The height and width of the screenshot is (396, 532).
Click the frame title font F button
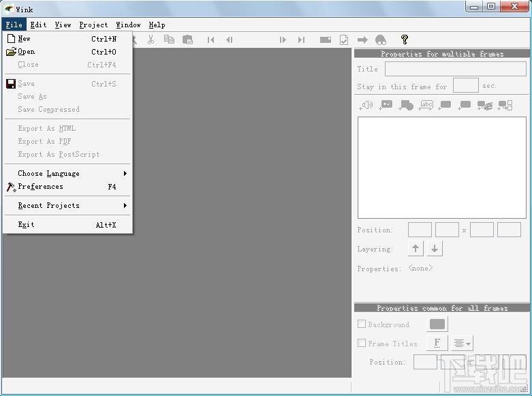coord(437,343)
